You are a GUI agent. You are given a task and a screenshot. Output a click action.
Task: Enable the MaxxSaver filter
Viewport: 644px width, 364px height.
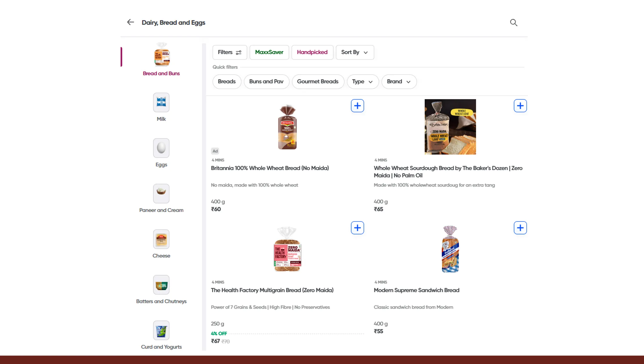click(x=269, y=52)
